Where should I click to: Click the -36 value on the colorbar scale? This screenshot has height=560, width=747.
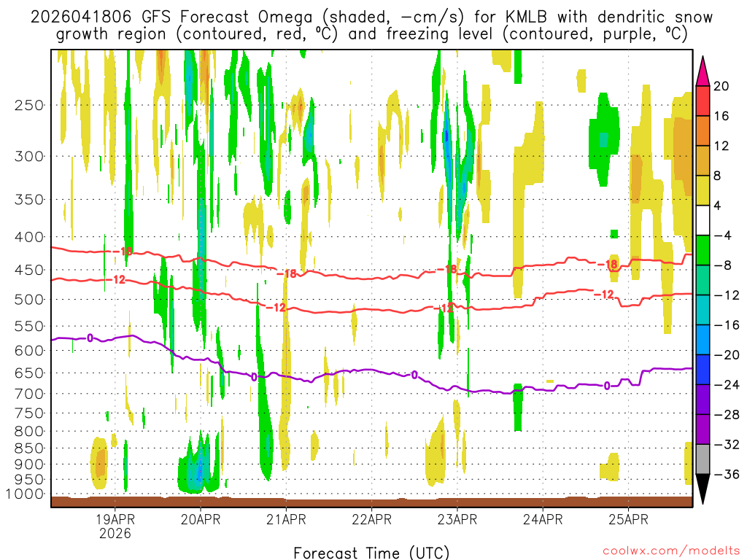point(727,474)
